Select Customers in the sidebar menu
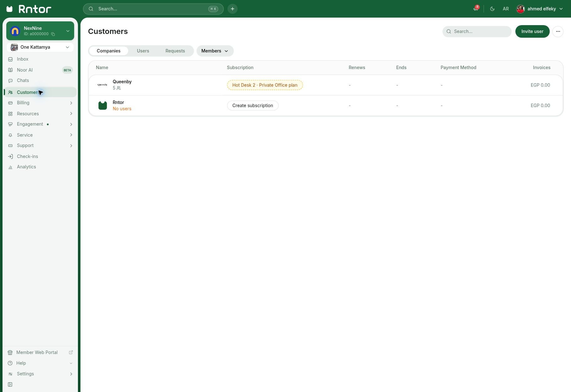 40,92
